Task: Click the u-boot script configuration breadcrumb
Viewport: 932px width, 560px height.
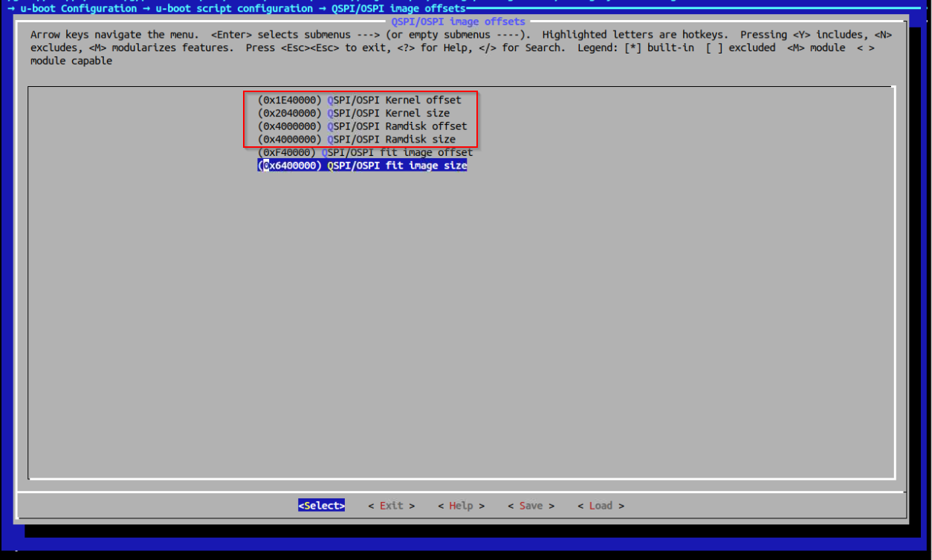Action: (x=234, y=8)
